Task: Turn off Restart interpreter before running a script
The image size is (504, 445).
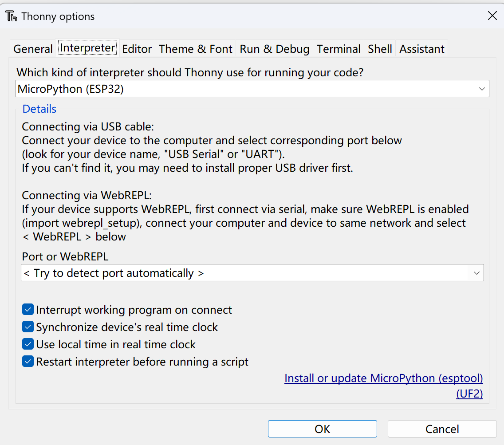Action: [28, 362]
